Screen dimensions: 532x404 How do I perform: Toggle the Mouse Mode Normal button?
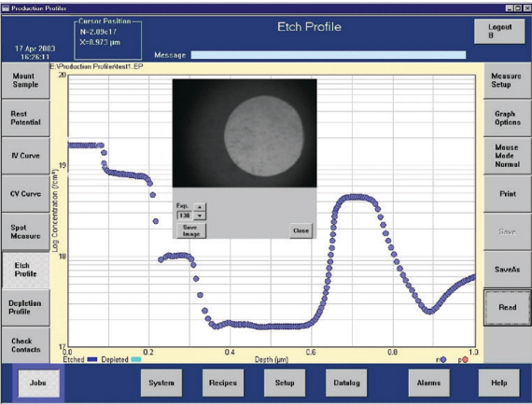508,156
